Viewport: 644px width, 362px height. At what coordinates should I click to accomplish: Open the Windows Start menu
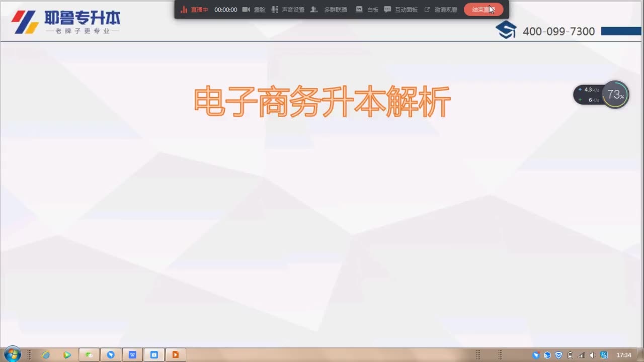tap(12, 354)
